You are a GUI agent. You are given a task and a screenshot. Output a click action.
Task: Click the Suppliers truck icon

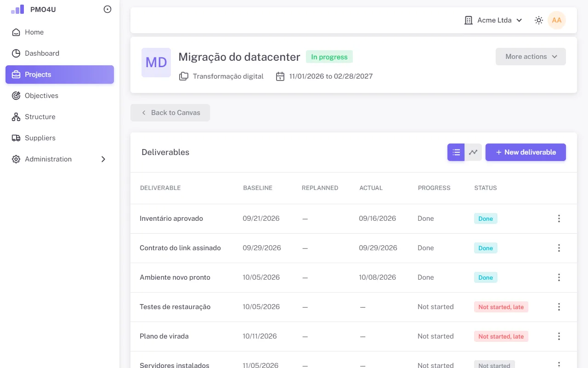coord(16,138)
